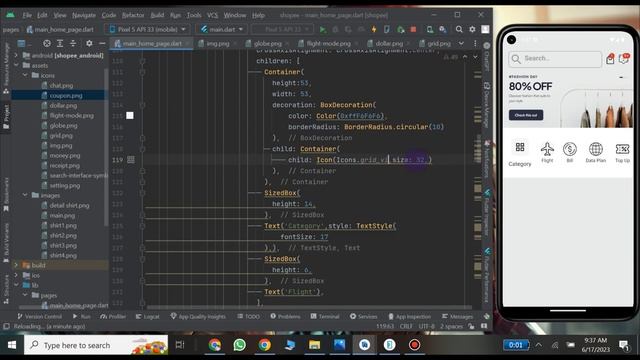The width and height of the screenshot is (640, 360).
Task: Open App Quality Insights panel
Action: point(198,316)
